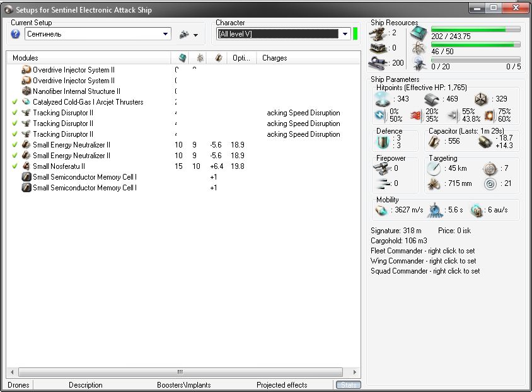Click the EM resistance icon
The width and height of the screenshot is (532, 392).
379,115
